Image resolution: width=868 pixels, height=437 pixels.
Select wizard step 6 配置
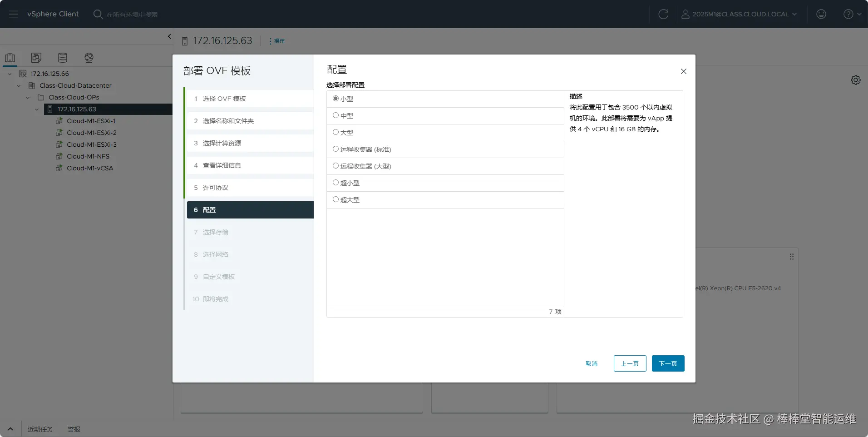pos(250,210)
